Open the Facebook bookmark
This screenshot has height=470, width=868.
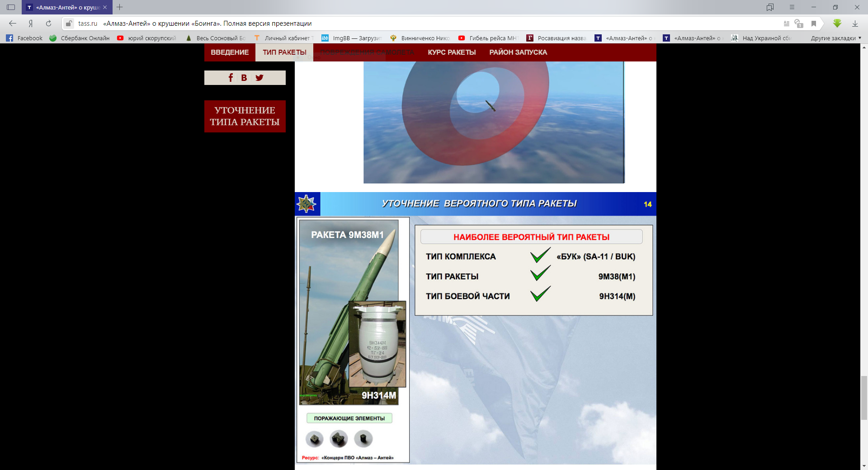click(x=24, y=38)
